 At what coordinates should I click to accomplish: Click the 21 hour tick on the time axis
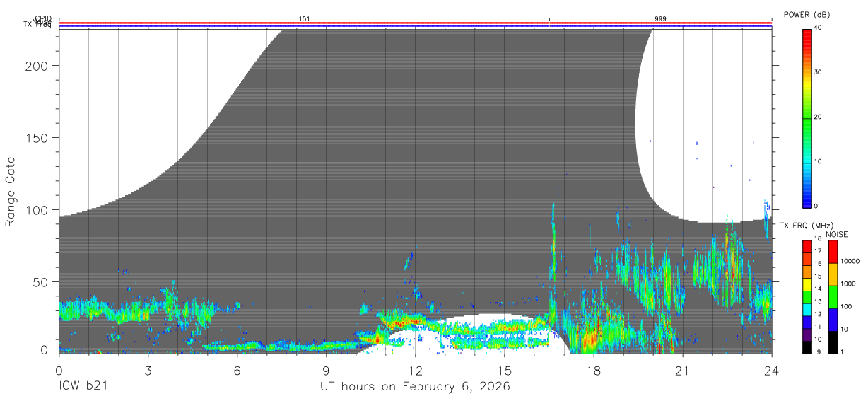click(x=683, y=371)
